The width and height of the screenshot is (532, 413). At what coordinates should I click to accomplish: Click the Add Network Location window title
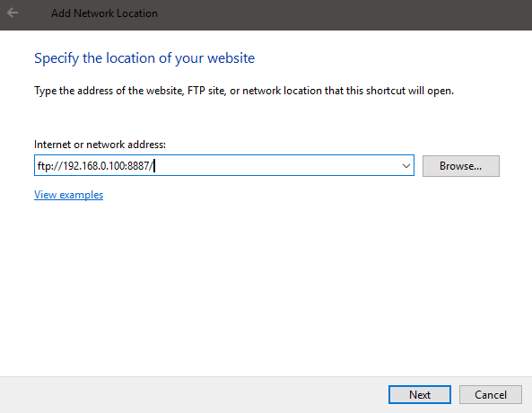point(104,13)
